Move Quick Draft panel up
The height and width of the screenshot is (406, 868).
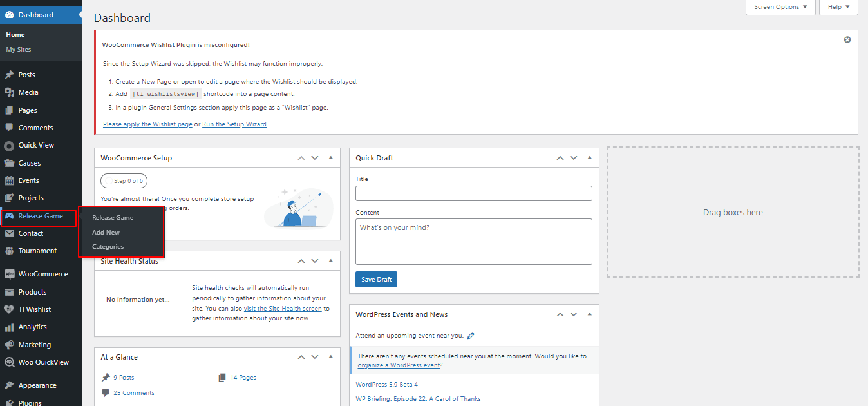[x=560, y=158]
